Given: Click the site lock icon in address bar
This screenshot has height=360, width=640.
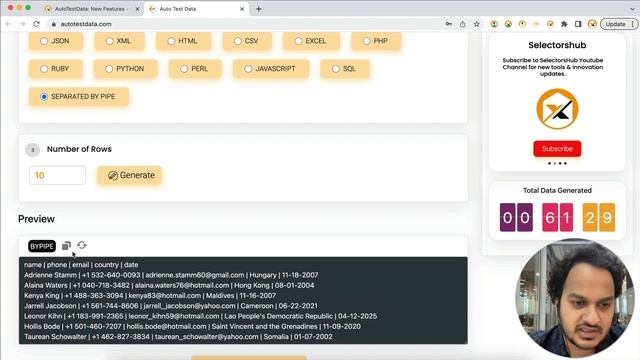Looking at the screenshot, I should pos(53,24).
